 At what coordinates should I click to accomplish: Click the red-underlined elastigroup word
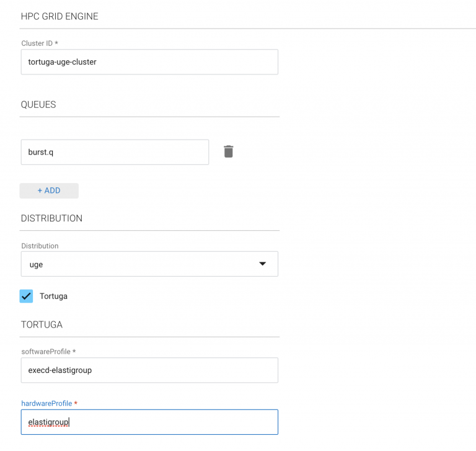48,422
